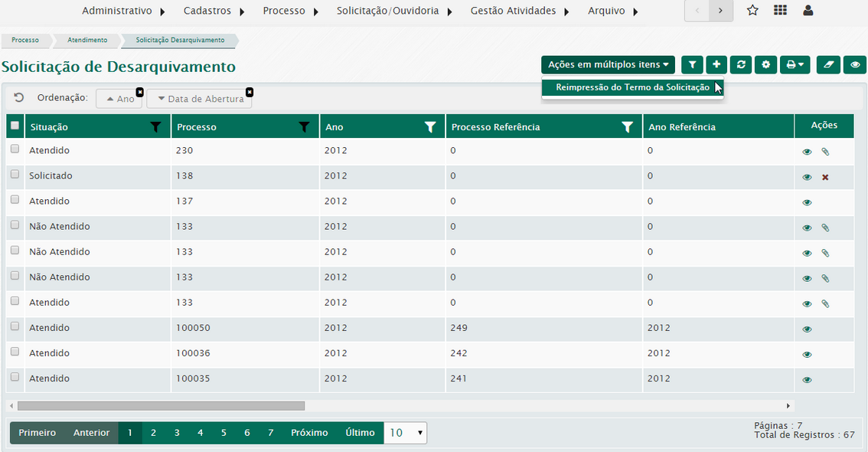
Task: Select Reimpressão do Termo da Solicitação
Action: pos(632,87)
